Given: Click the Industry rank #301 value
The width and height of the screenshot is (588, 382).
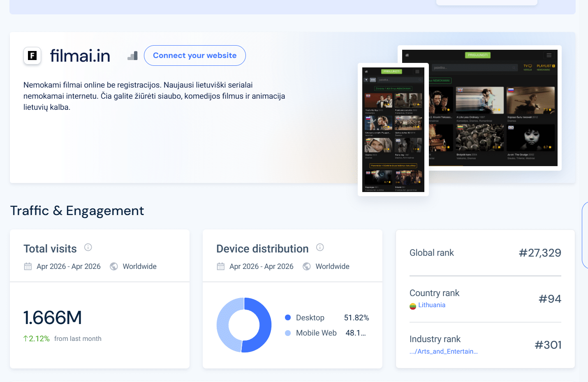Looking at the screenshot, I should pyautogui.click(x=548, y=345).
